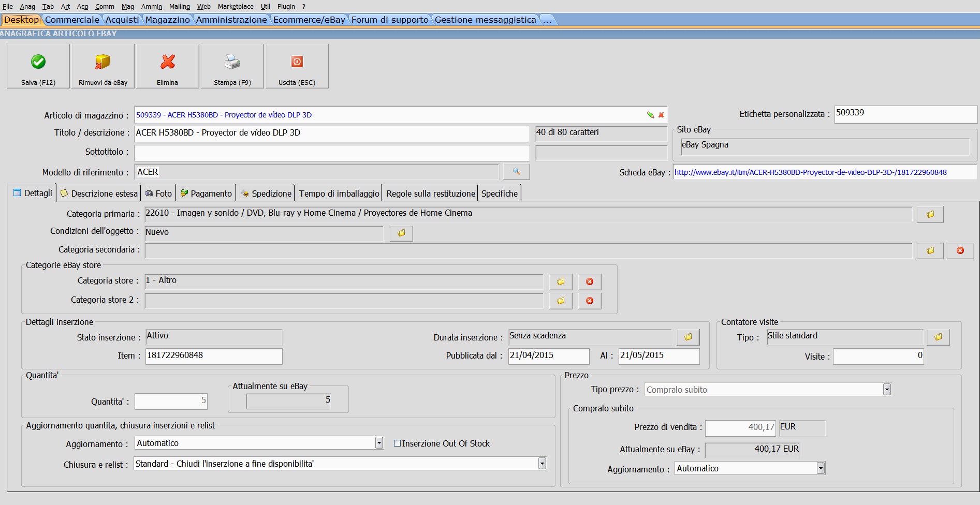Open the Mailing menu
Screen dimensions: 980x505
pyautogui.click(x=179, y=6)
